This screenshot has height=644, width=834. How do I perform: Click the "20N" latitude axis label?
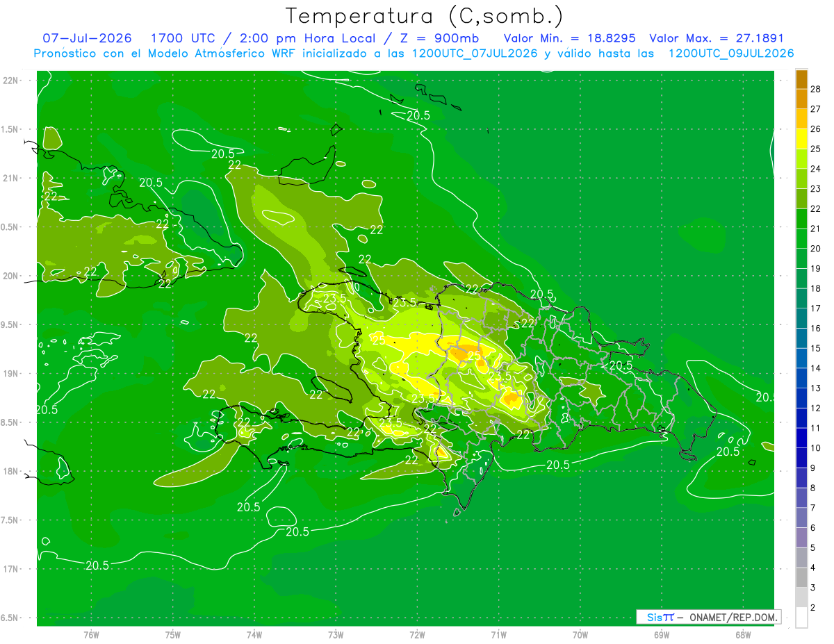tap(10, 276)
